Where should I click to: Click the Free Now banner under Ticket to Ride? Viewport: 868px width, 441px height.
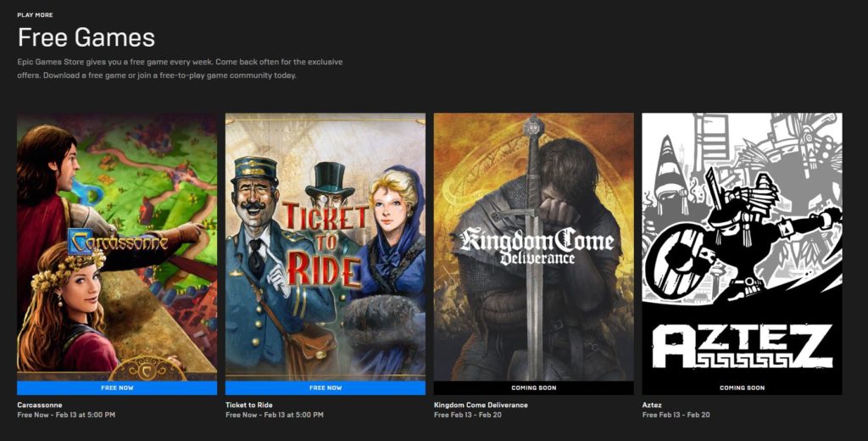point(325,388)
